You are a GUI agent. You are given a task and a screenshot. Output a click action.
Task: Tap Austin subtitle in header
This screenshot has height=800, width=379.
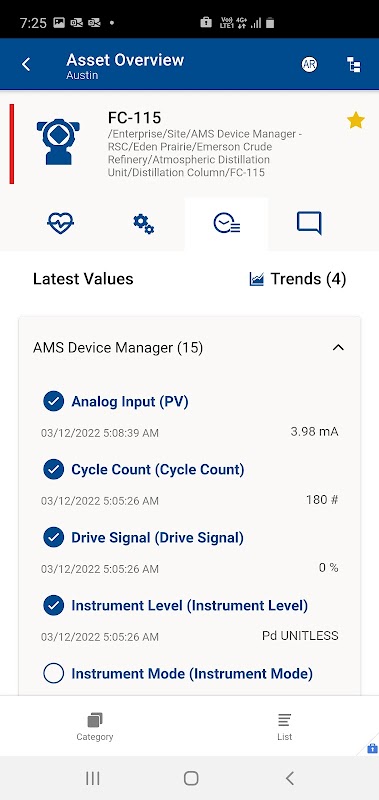click(x=82, y=75)
